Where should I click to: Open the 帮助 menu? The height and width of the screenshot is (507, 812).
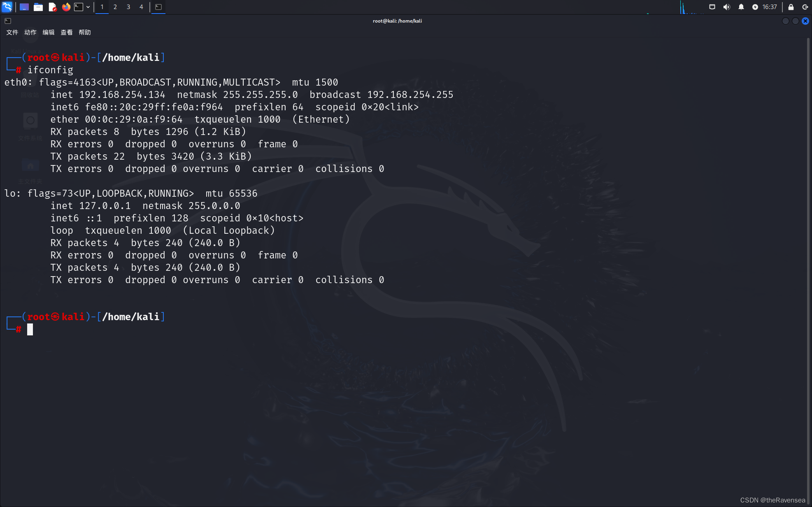(85, 33)
